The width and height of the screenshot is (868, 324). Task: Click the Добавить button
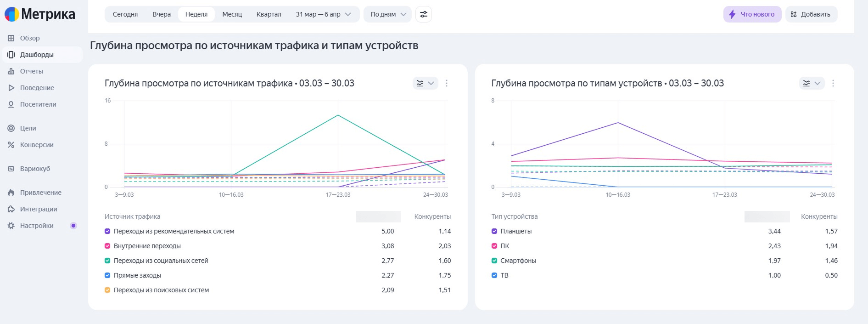(x=811, y=14)
